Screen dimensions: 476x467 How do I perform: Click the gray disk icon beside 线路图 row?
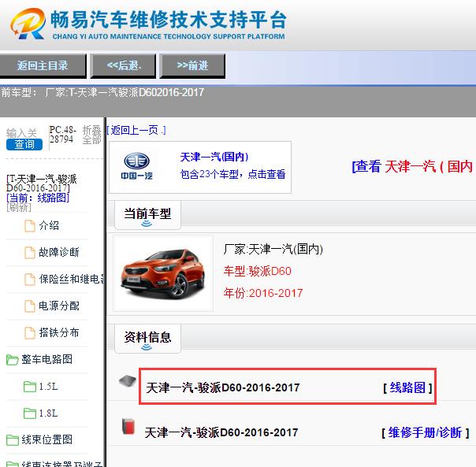pos(128,381)
